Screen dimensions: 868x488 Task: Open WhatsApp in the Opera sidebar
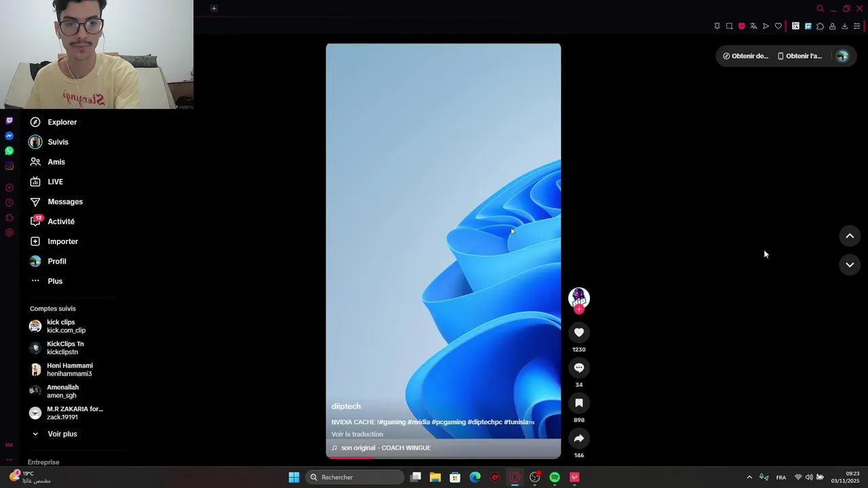9,150
